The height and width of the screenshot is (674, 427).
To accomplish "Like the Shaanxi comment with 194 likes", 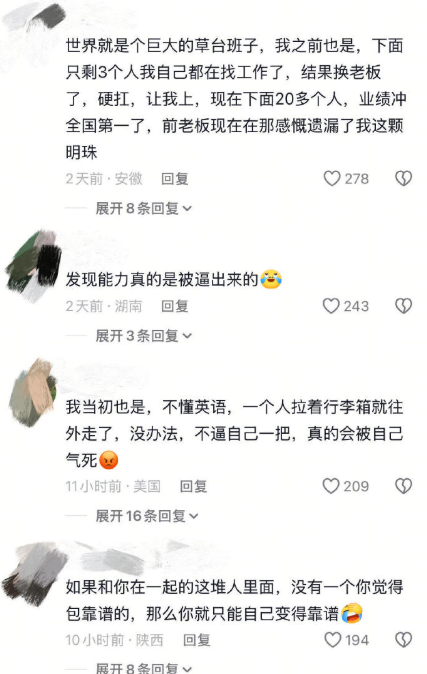I will click(332, 640).
